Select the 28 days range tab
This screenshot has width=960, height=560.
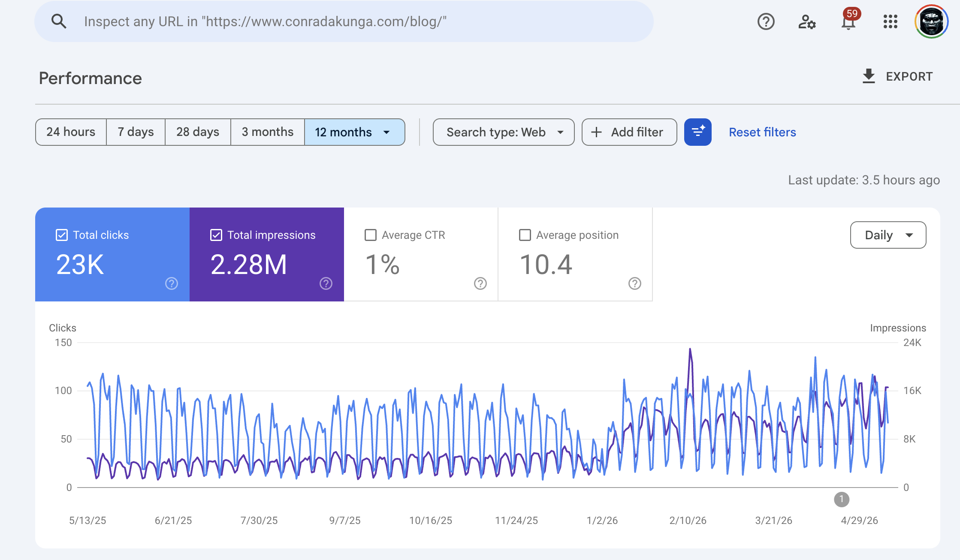click(x=198, y=132)
